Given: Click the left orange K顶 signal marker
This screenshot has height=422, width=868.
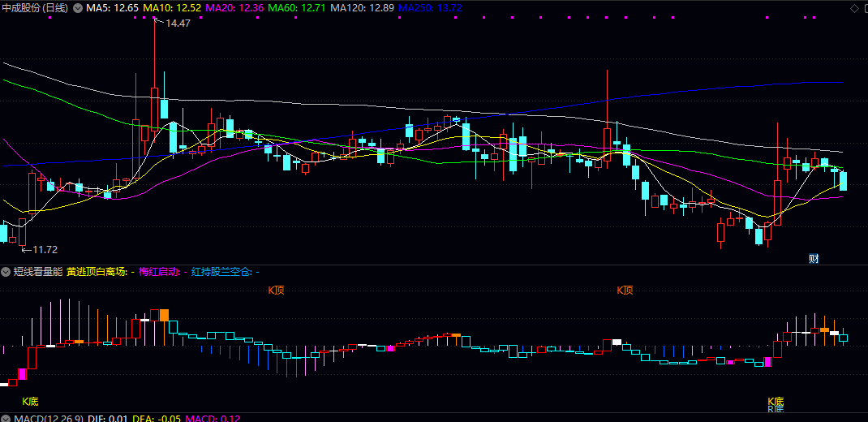Looking at the screenshot, I should tap(277, 290).
